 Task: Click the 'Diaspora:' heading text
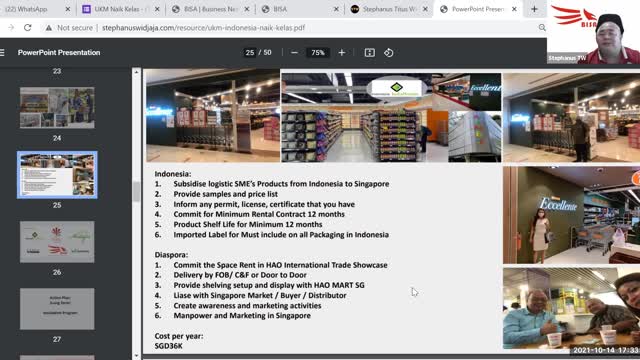pos(171,255)
